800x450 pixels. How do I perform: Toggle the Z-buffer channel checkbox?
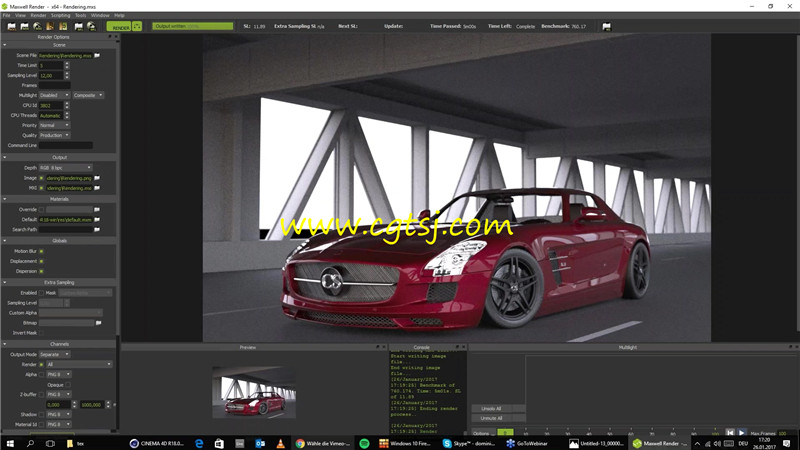point(41,394)
